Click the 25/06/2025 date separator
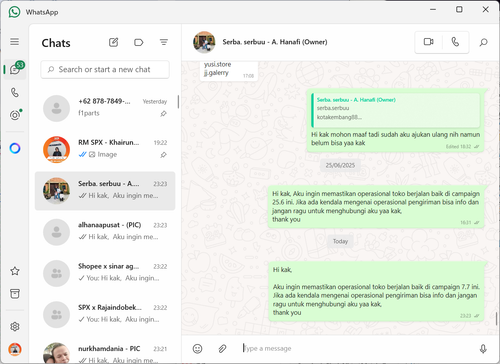This screenshot has width=500, height=364. click(340, 165)
